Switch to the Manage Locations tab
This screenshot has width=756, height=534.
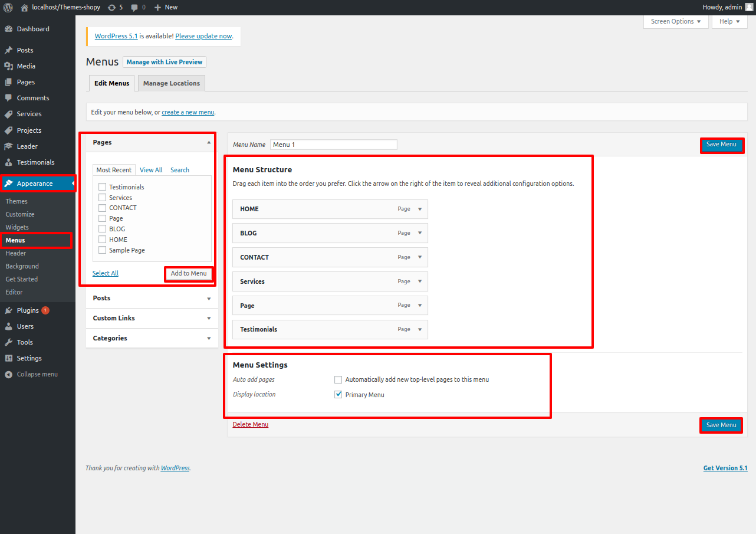coord(172,83)
